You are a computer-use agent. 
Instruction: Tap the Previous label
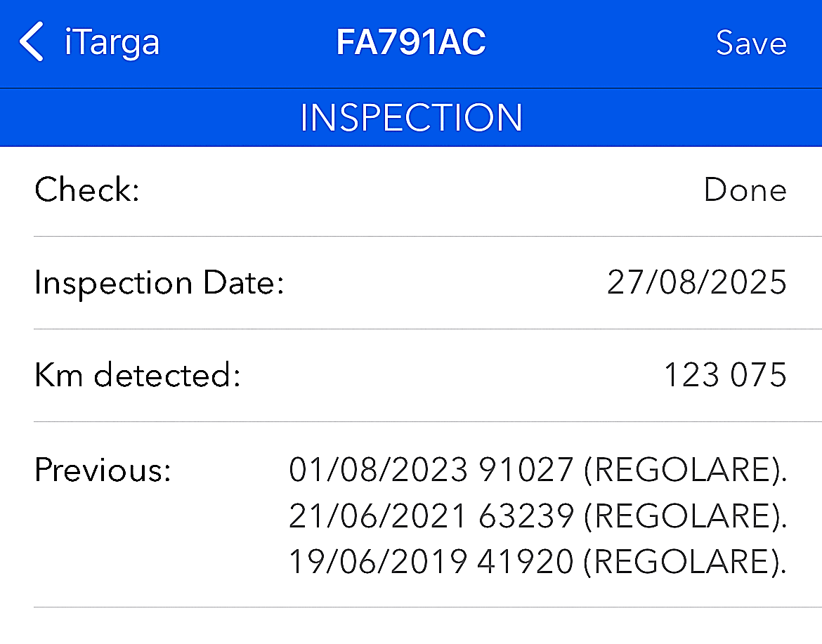tap(103, 469)
